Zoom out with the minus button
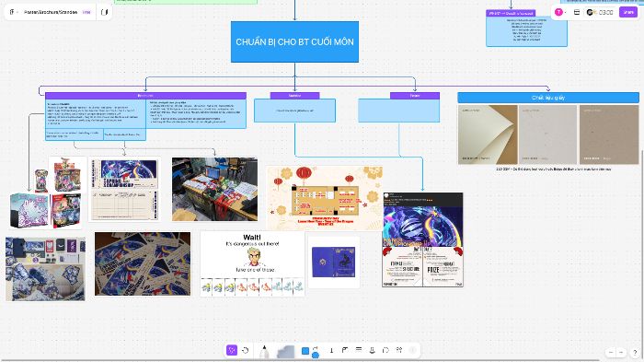The image size is (644, 362). click(611, 352)
